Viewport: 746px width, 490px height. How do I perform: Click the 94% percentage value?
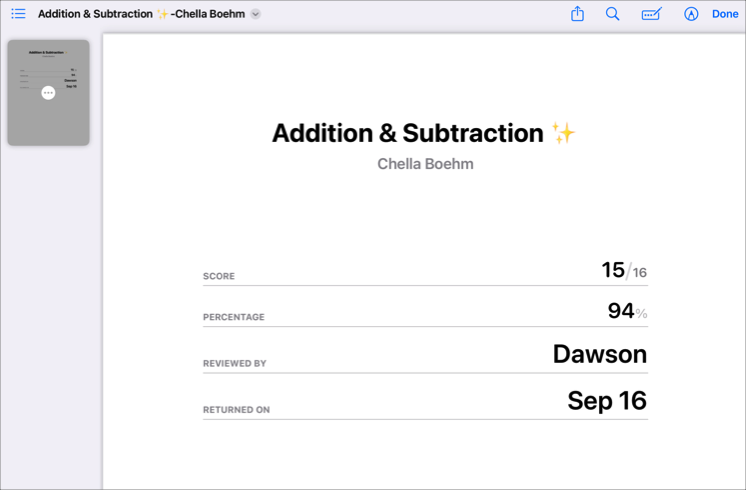[x=627, y=311]
